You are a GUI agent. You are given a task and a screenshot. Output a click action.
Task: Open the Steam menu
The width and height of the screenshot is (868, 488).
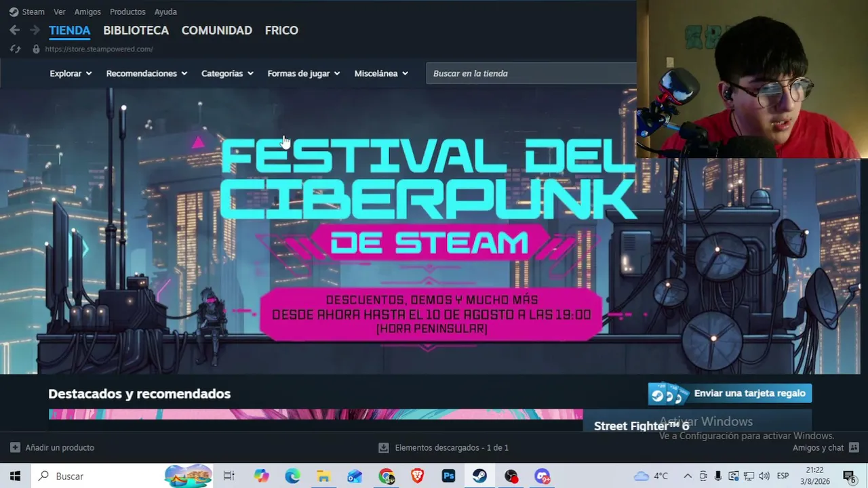pyautogui.click(x=33, y=12)
